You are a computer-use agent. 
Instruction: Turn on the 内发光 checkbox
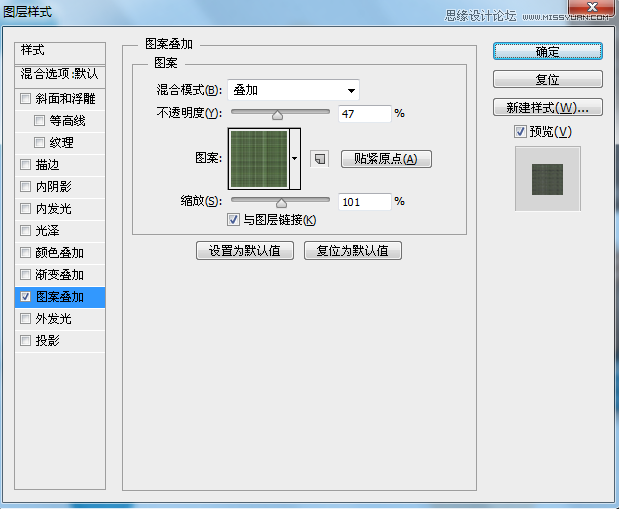tap(25, 208)
